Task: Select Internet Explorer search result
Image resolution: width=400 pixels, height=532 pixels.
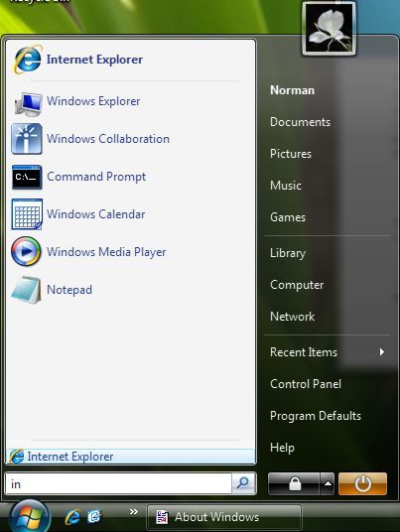Action: point(130,457)
